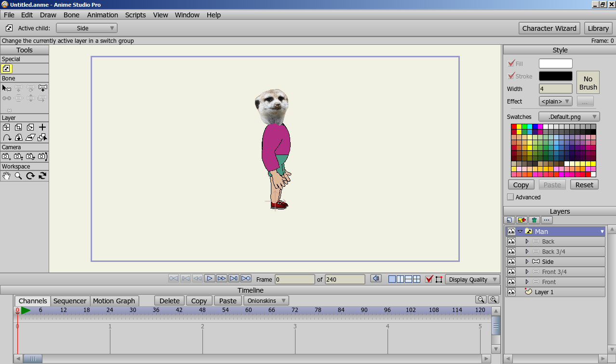Viewport: 616px width, 364px height.
Task: Expand the Front layer
Action: 527,282
